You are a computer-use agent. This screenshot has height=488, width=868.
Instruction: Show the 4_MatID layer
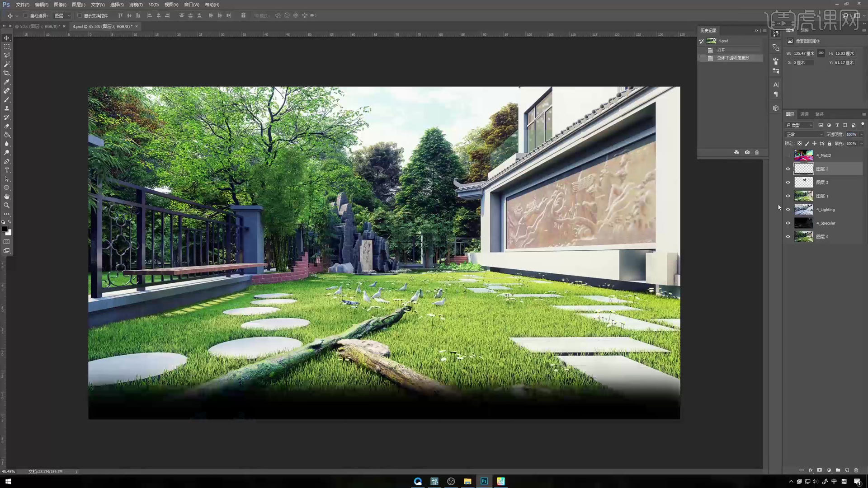(x=788, y=155)
